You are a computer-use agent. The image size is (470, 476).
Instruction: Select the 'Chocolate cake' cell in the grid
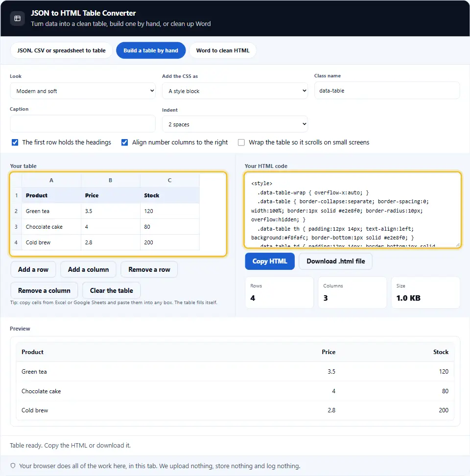pos(51,227)
